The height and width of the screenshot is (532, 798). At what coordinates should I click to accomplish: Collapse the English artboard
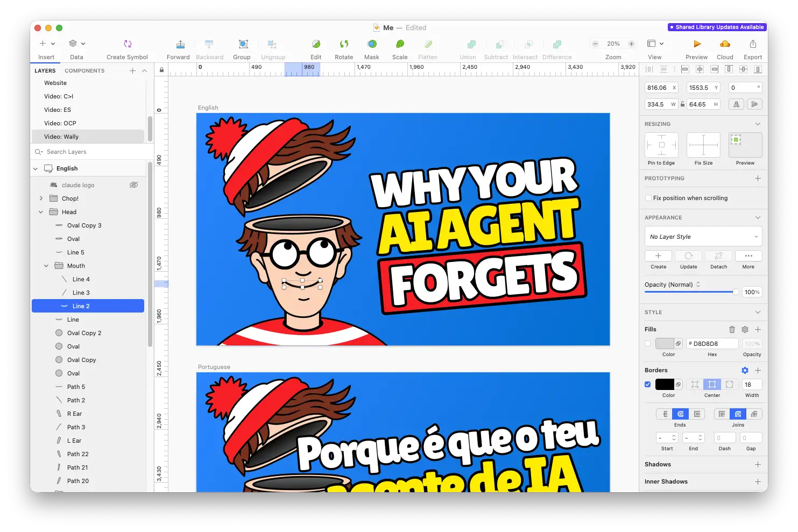coord(36,169)
